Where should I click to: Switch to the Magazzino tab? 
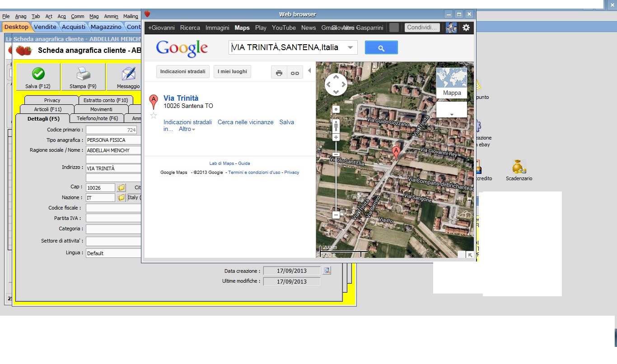tap(106, 27)
